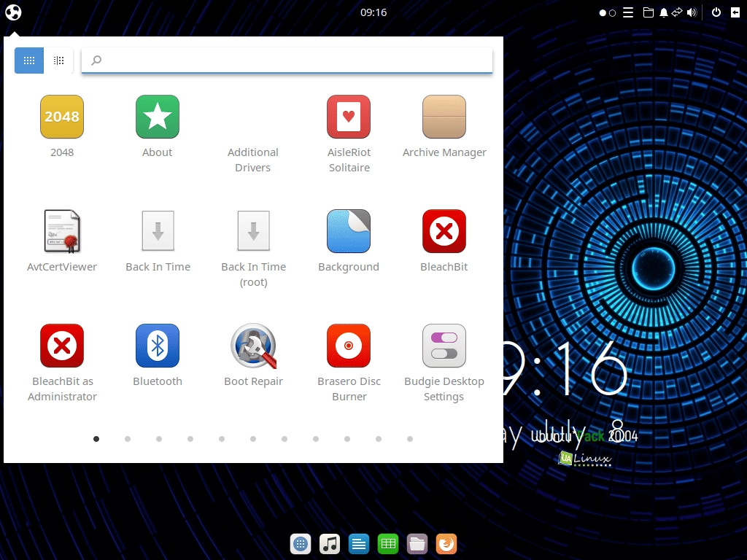Open the text document editor in dock
Image resolution: width=747 pixels, height=560 pixels.
[x=359, y=544]
